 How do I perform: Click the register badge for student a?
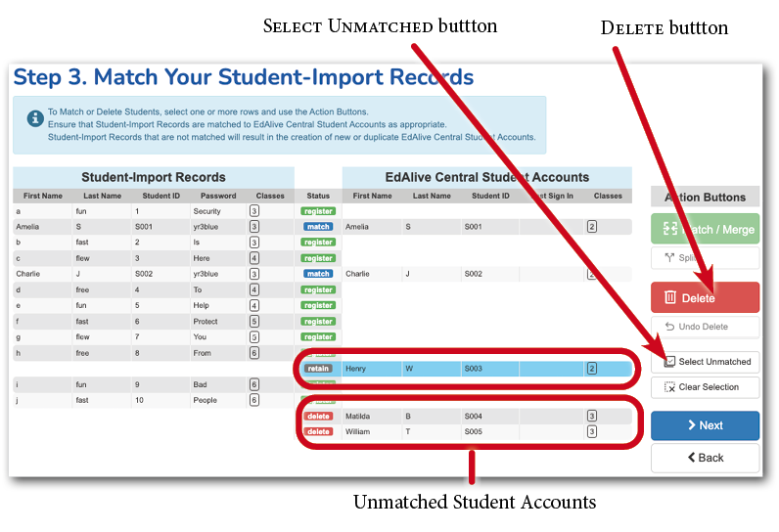point(318,211)
